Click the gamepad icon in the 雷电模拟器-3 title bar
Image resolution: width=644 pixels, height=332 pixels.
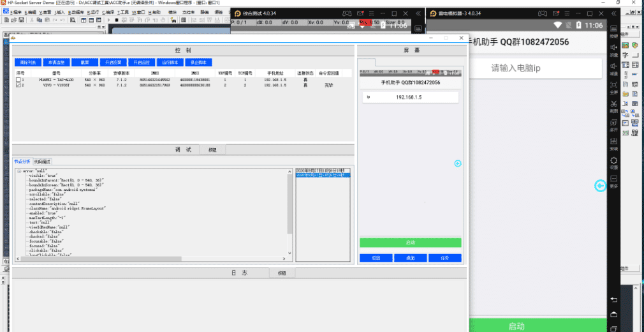(x=543, y=13)
